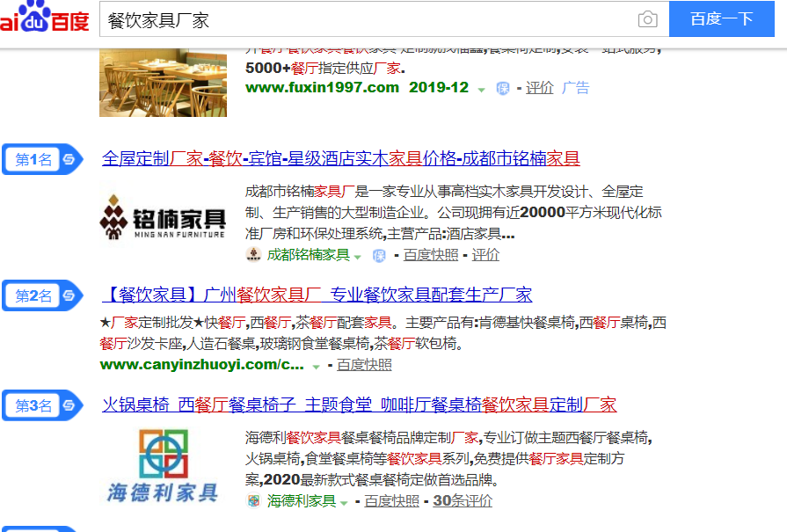Expand dropdown arrow after 海德利家具

click(x=344, y=503)
